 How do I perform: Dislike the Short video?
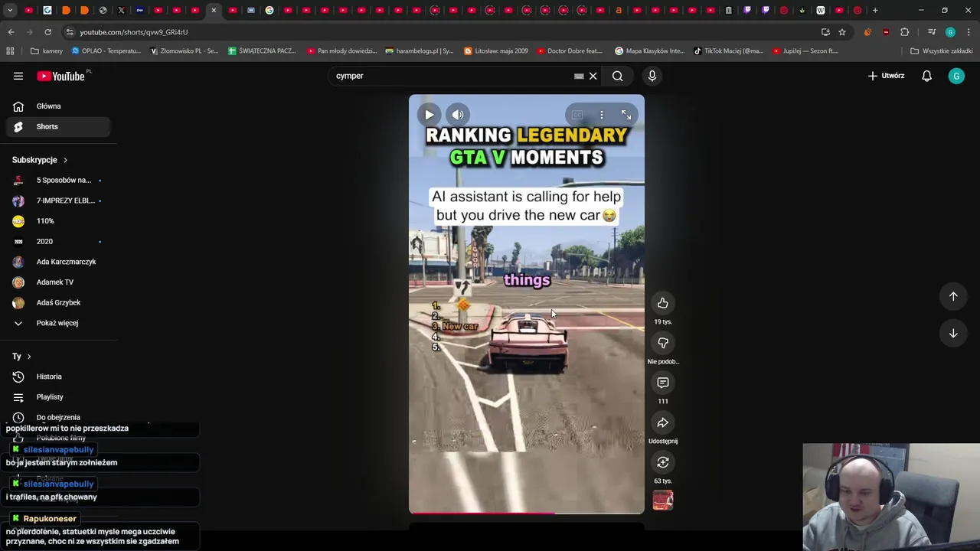pyautogui.click(x=663, y=343)
